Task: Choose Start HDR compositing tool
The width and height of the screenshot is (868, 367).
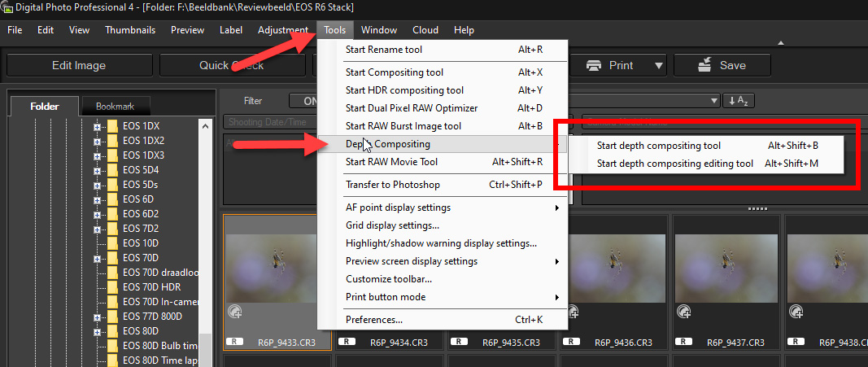Action: [404, 90]
